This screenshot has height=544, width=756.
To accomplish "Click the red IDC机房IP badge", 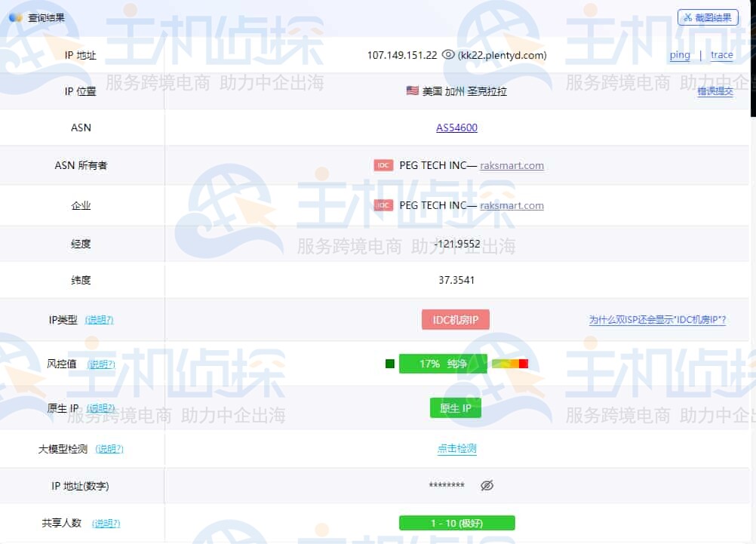I will tap(456, 319).
